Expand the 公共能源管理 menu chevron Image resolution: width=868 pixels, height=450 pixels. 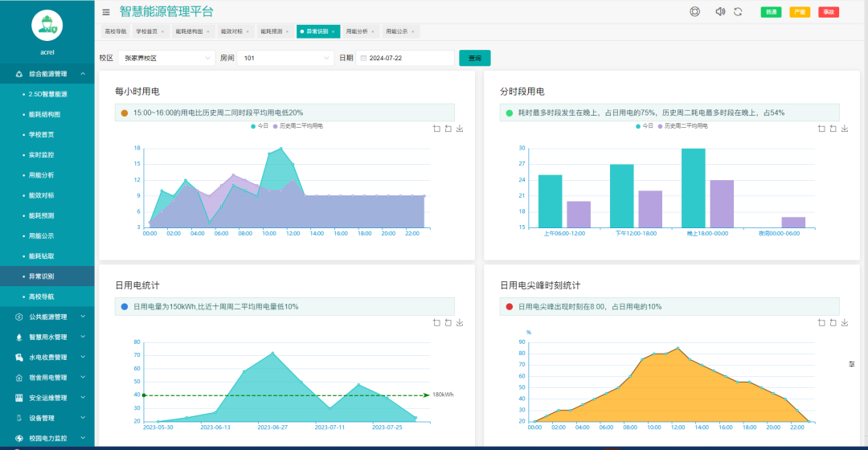(83, 317)
